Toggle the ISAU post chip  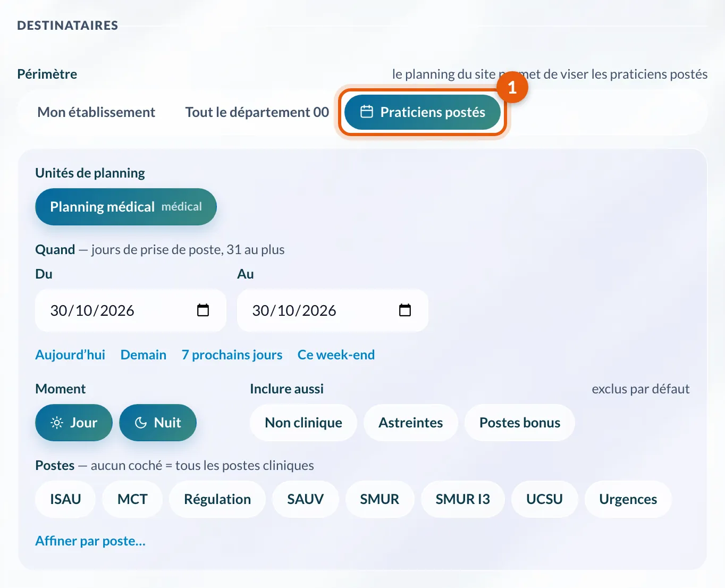[65, 499]
